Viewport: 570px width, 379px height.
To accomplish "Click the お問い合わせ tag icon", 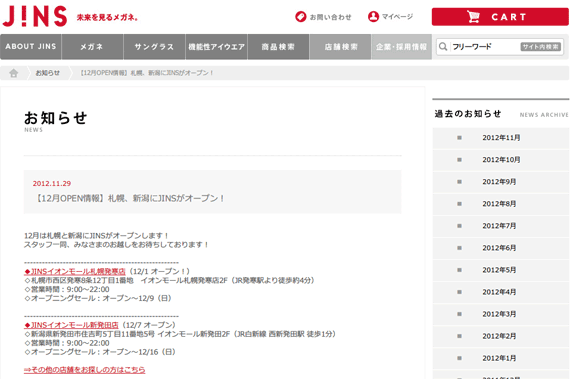I will point(301,17).
